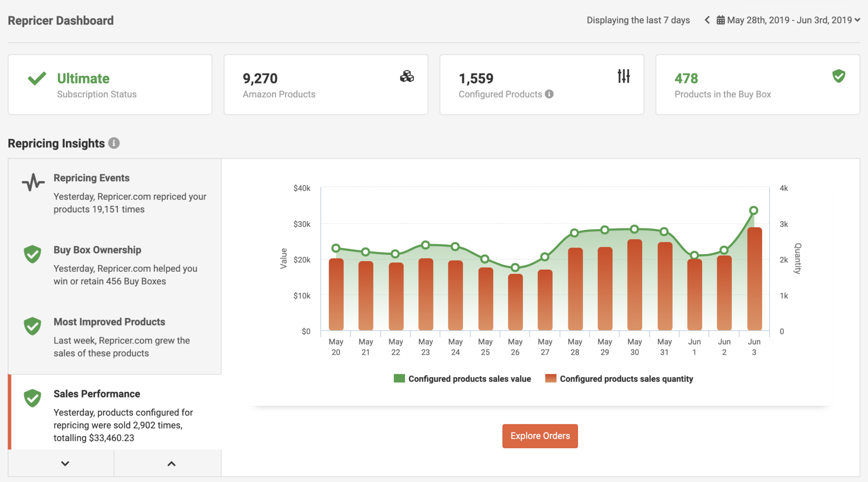Click the Jun 3 quantity bar
868x482 pixels.
(x=754, y=279)
